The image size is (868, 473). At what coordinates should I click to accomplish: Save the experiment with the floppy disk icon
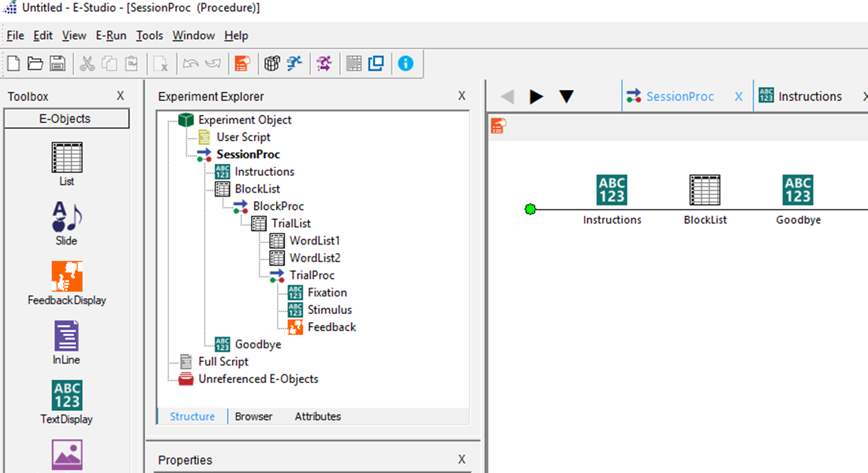pos(57,64)
